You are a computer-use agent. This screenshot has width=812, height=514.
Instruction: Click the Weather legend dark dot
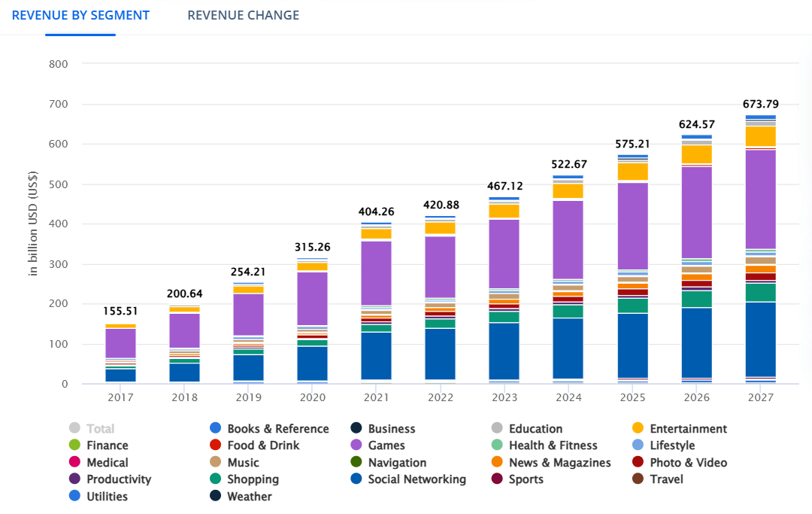[x=215, y=497]
